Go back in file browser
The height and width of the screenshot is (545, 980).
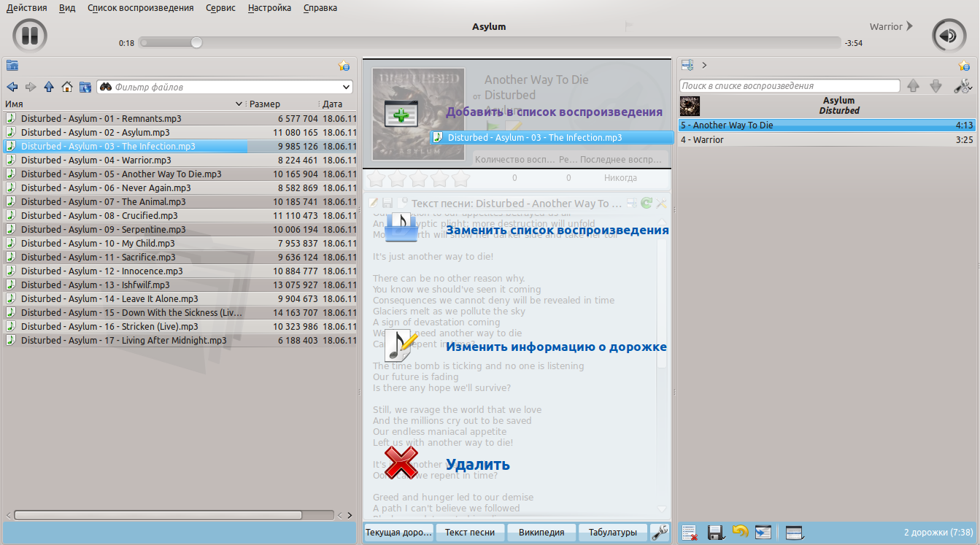(12, 87)
